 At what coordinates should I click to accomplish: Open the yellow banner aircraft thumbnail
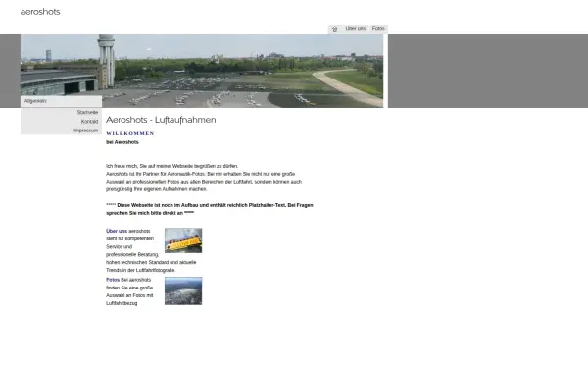point(183,240)
